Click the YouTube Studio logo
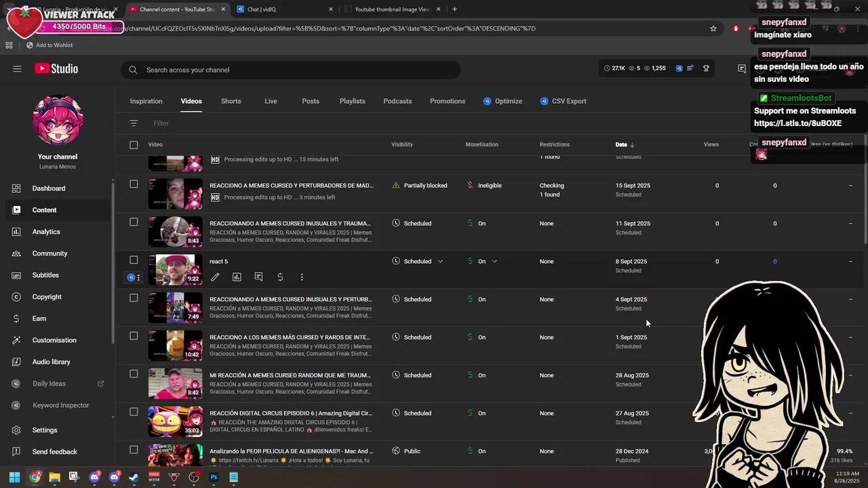868x488 pixels. [x=56, y=69]
